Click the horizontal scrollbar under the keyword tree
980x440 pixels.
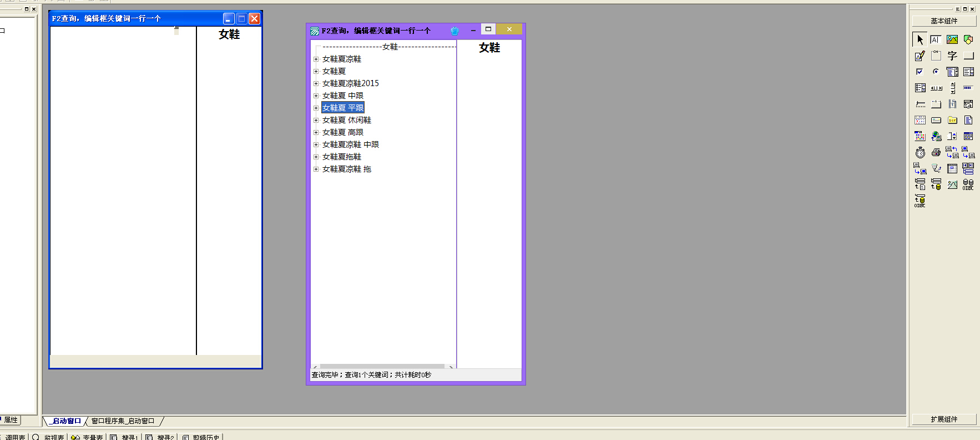pos(383,367)
